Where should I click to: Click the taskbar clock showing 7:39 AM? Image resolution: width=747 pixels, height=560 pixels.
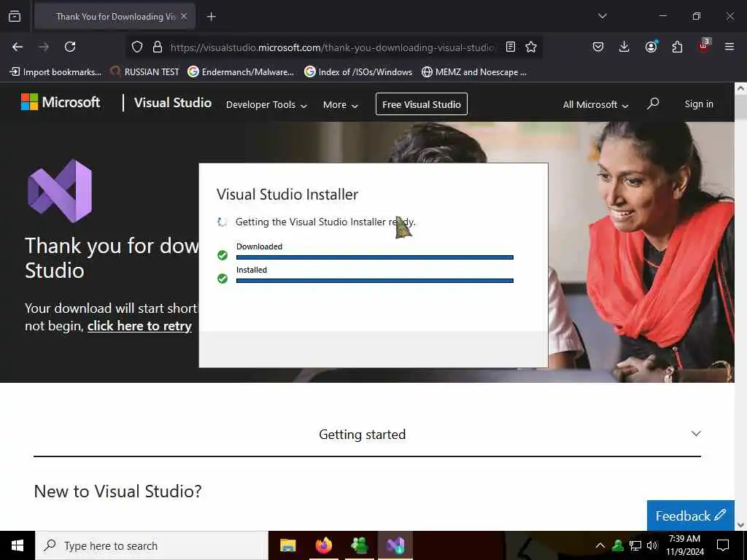pos(684,545)
